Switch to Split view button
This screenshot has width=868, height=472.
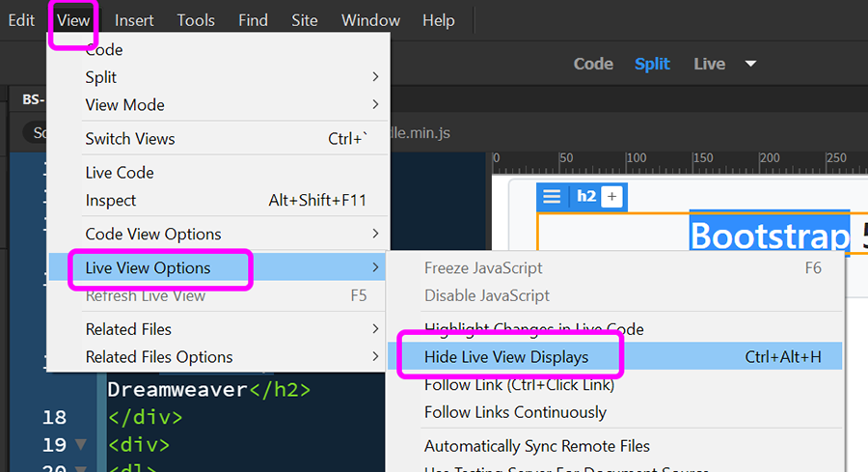point(652,64)
